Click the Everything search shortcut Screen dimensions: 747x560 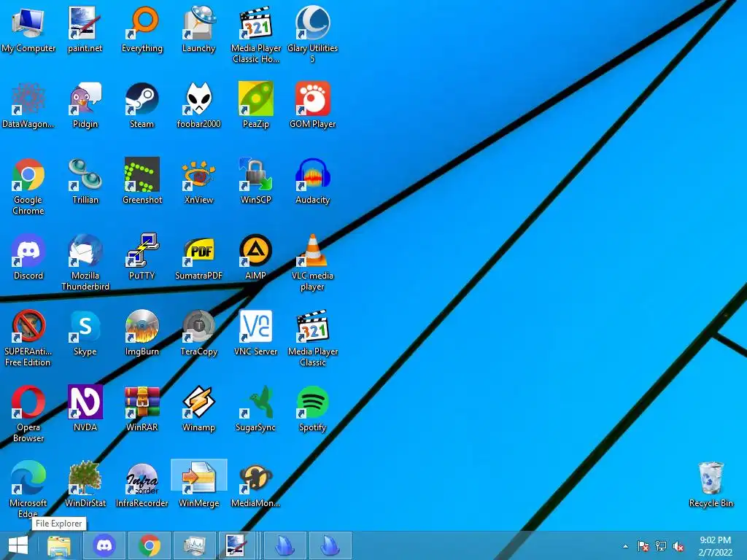point(142,29)
